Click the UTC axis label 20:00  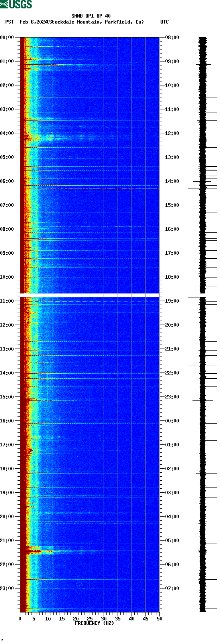tap(172, 325)
